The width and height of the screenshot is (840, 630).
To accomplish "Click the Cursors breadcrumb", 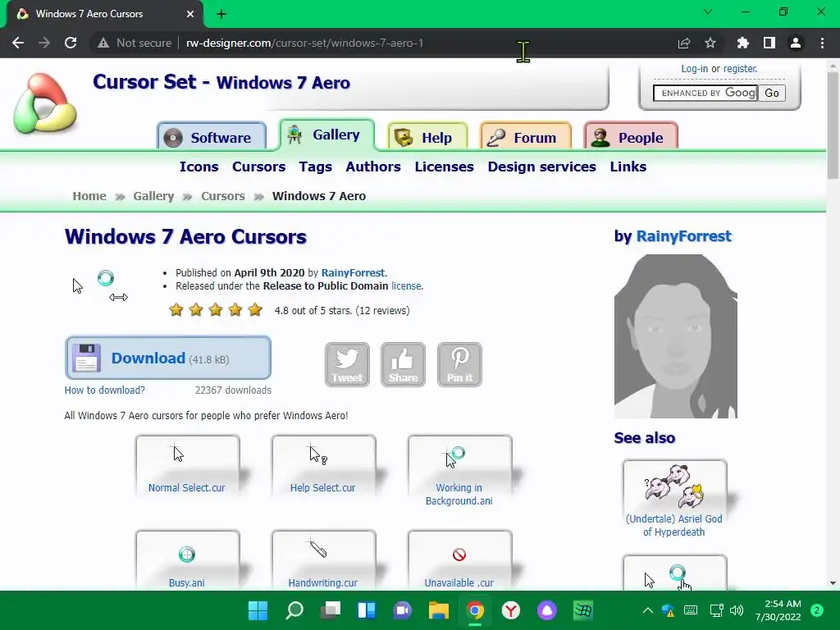I will 223,196.
